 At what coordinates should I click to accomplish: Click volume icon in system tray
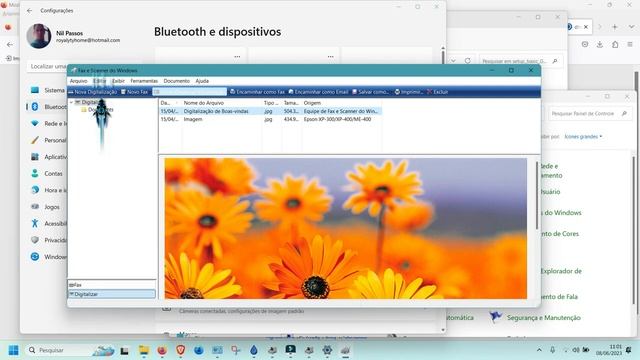click(x=576, y=350)
